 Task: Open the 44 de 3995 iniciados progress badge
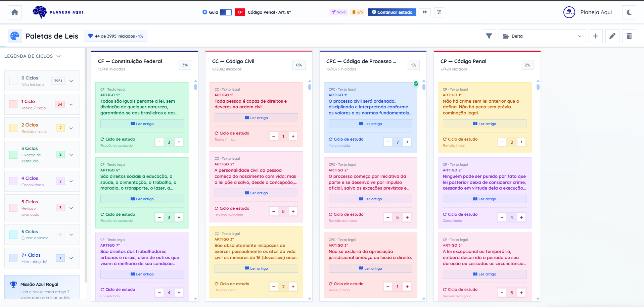pyautogui.click(x=116, y=36)
